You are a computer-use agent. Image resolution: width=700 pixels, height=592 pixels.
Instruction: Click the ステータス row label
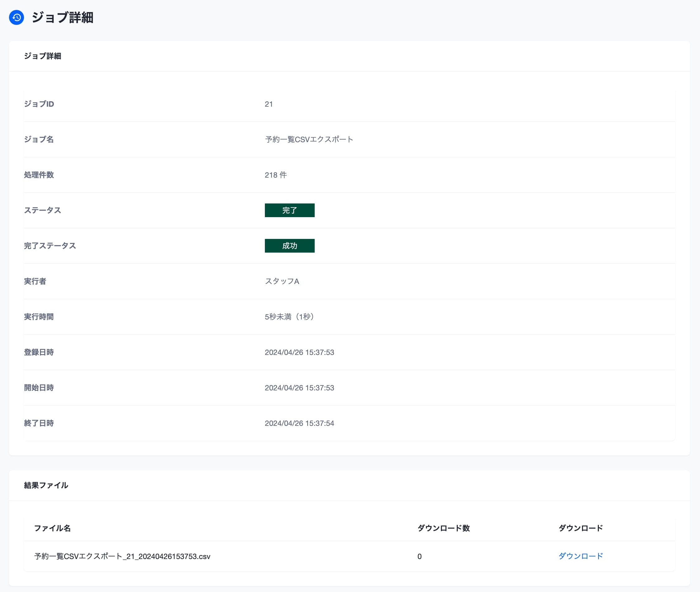click(x=42, y=210)
